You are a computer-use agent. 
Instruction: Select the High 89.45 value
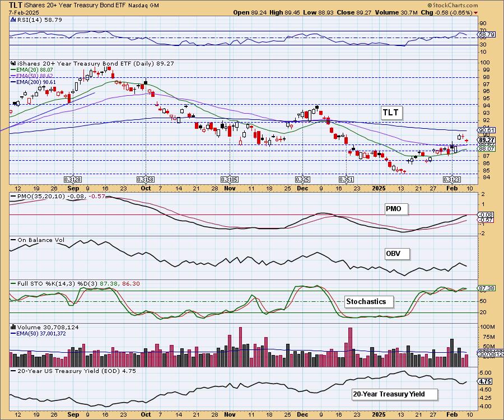coord(285,12)
